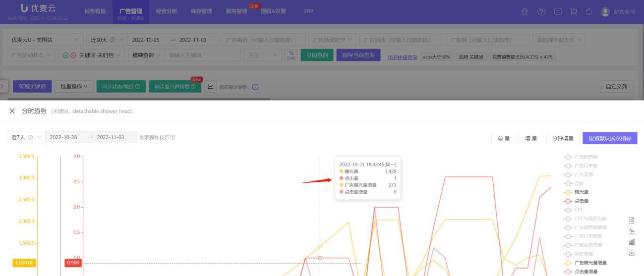Toggle 广告订单增量 series in legend

click(x=583, y=236)
